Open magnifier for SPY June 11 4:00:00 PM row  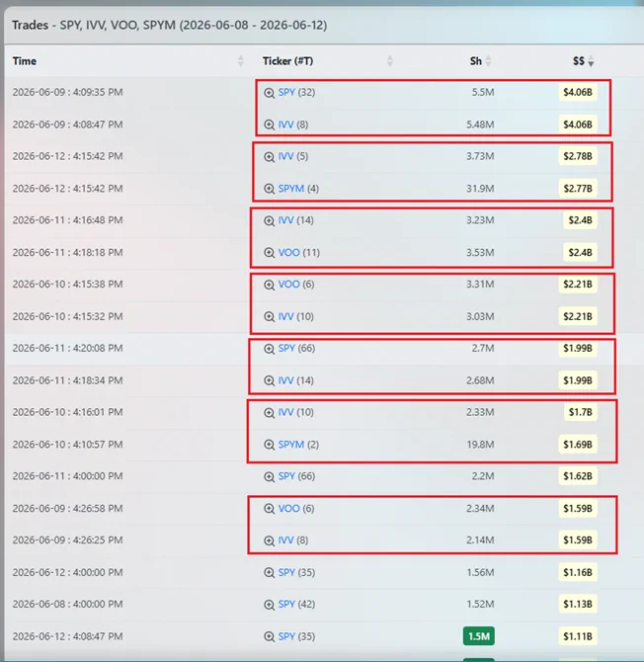pos(269,476)
